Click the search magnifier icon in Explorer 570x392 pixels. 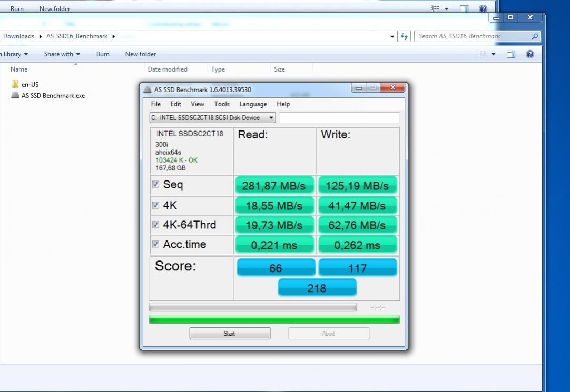[x=535, y=36]
